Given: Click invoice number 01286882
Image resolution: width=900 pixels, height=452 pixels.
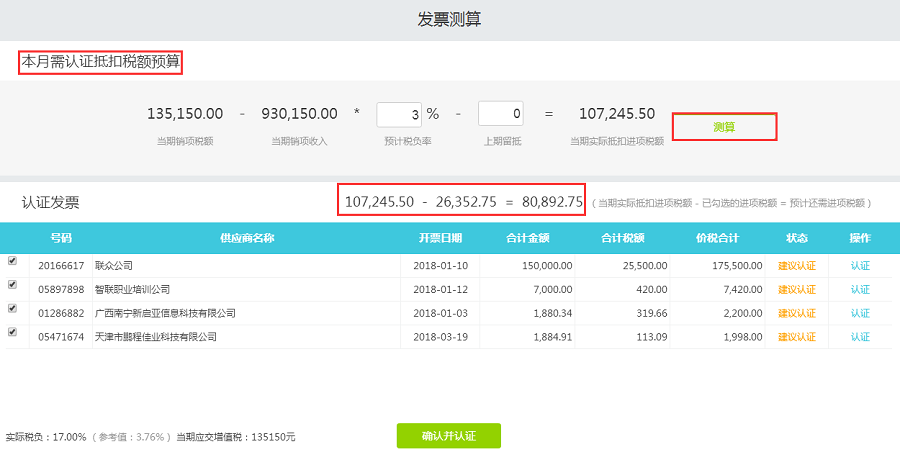Looking at the screenshot, I should (x=61, y=314).
